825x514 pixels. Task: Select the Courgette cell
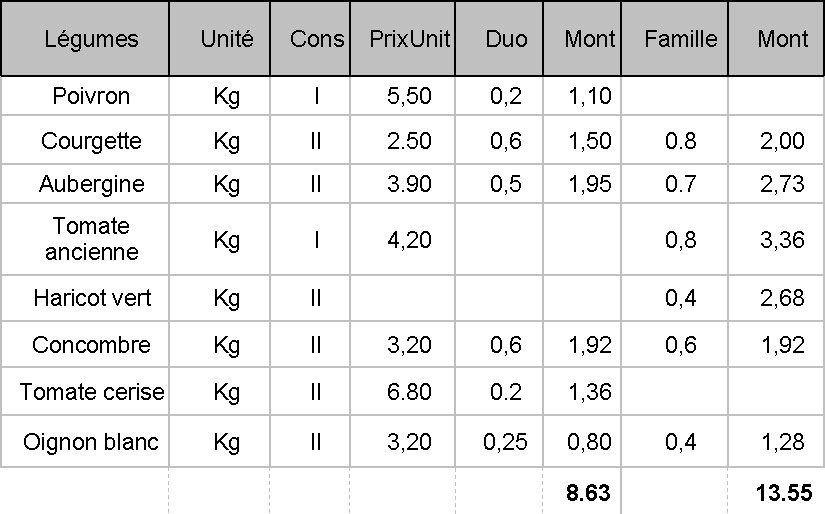click(91, 141)
